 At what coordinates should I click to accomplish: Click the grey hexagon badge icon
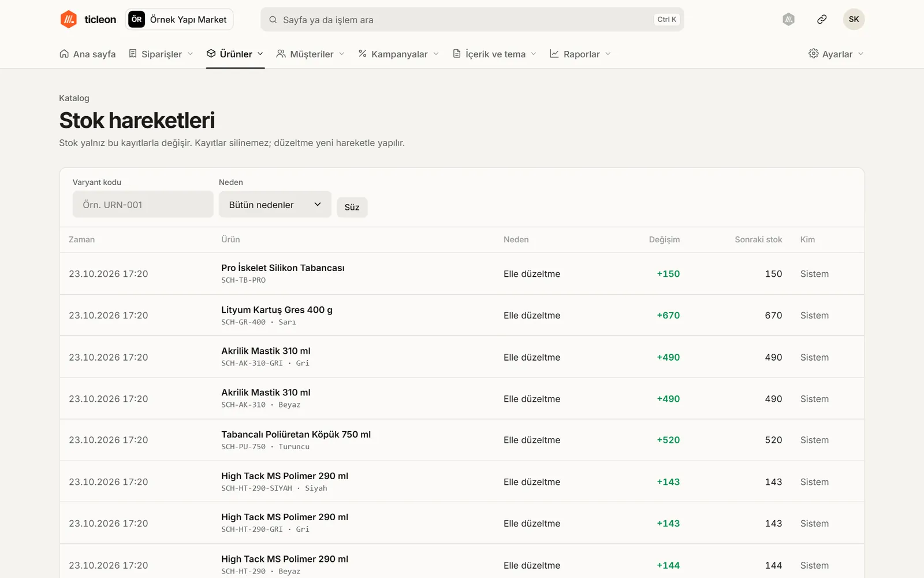pos(788,20)
